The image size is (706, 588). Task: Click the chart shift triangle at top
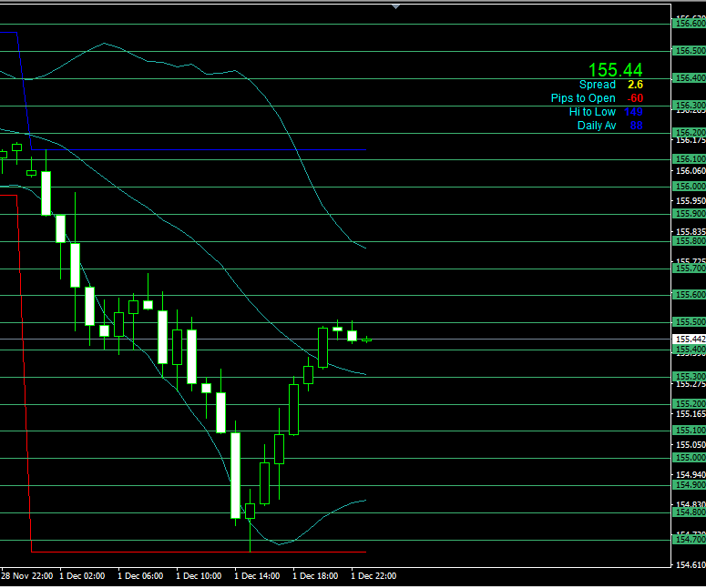[x=395, y=5]
